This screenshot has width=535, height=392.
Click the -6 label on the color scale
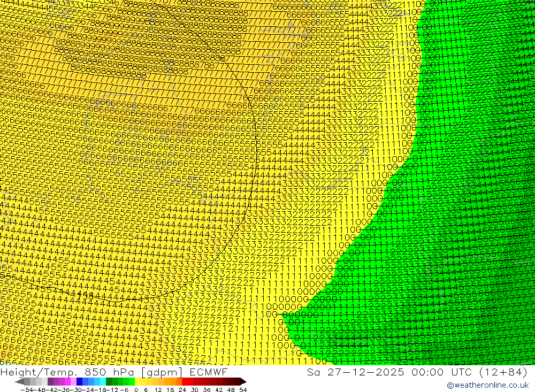click(124, 390)
